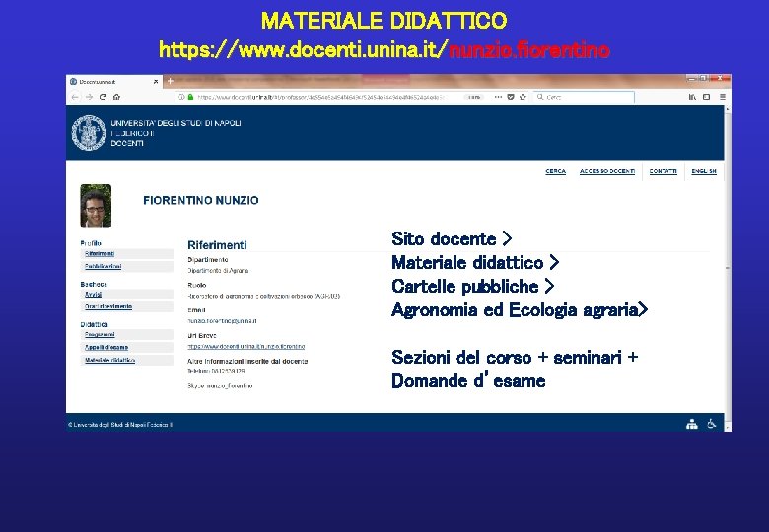Viewport: 769px width, 532px height.
Task: Open the page actions three-dot menu
Action: tap(498, 97)
